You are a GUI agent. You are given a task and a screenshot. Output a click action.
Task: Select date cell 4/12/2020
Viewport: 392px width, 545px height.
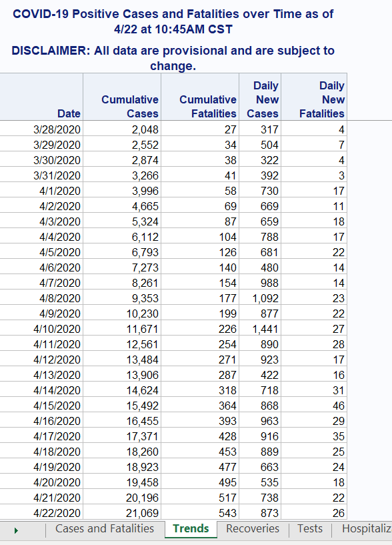pos(41,359)
